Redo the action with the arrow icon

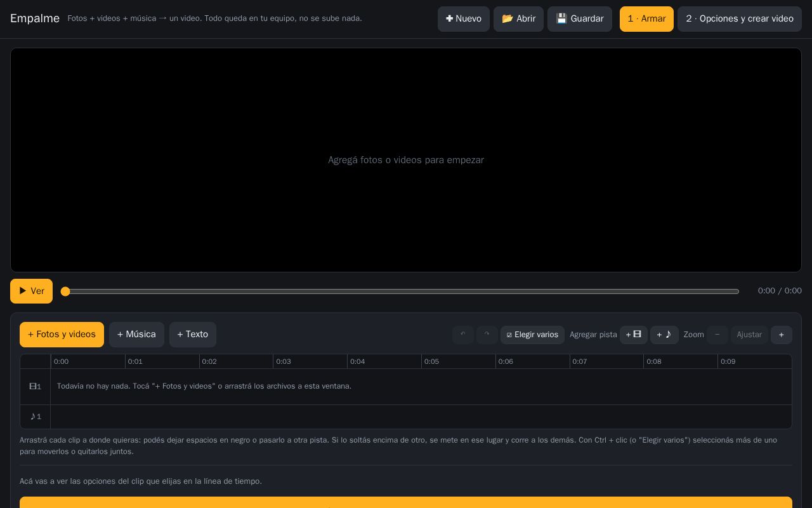(487, 335)
